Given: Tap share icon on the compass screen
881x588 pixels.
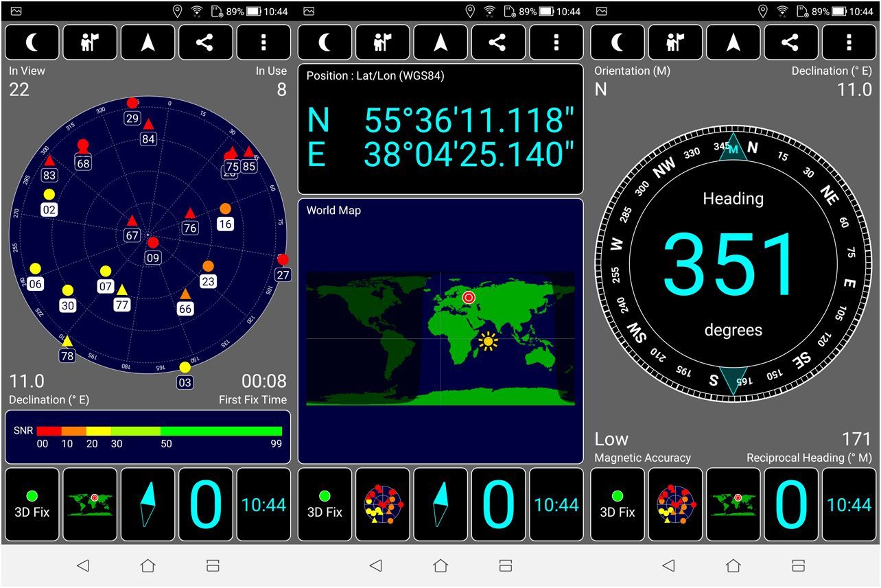Looking at the screenshot, I should [x=791, y=43].
